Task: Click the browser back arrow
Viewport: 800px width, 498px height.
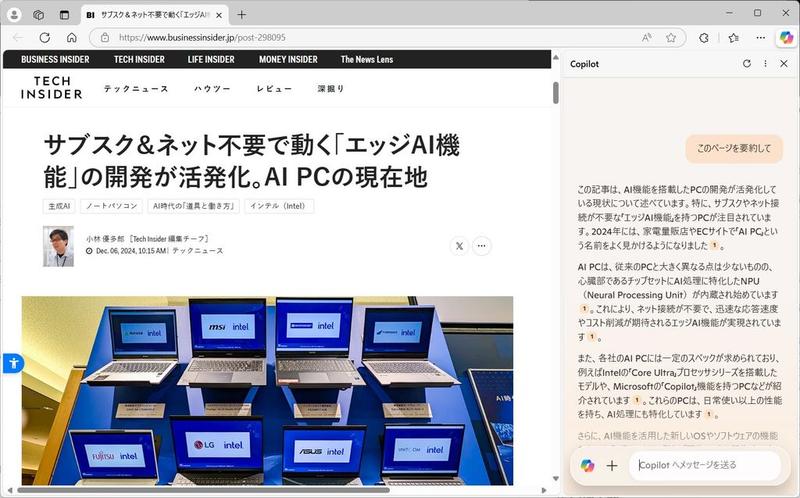Action: point(18,37)
